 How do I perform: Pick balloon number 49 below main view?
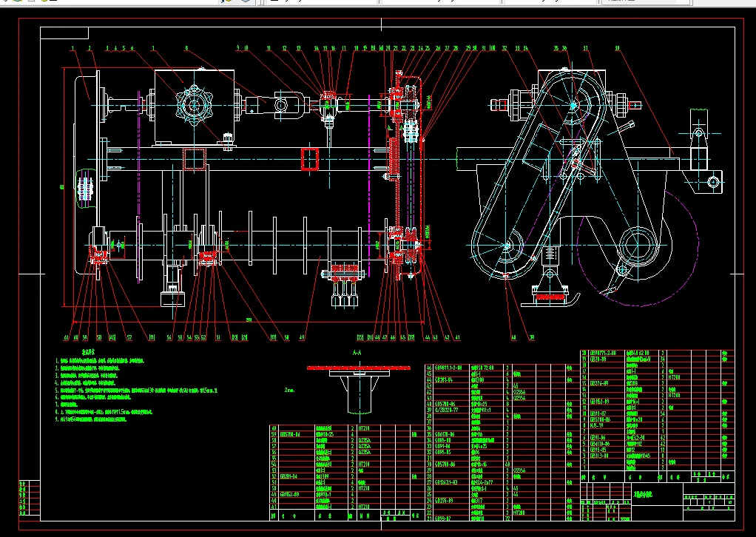(302, 337)
